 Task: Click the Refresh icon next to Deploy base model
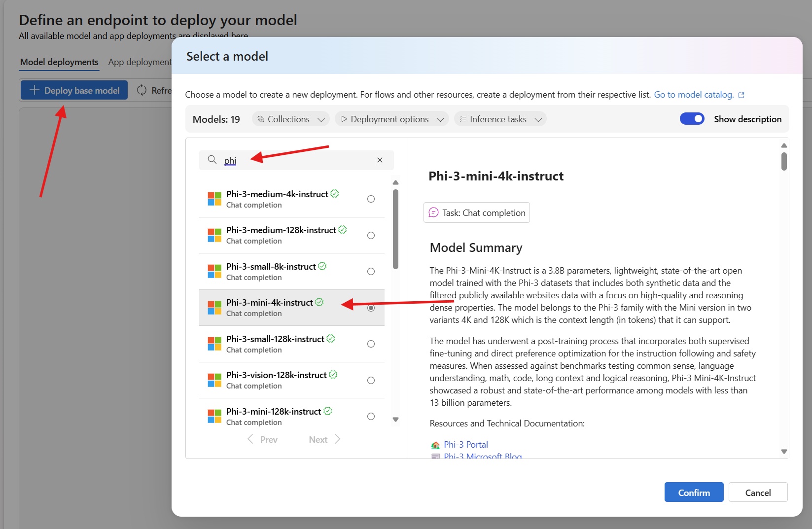click(142, 90)
